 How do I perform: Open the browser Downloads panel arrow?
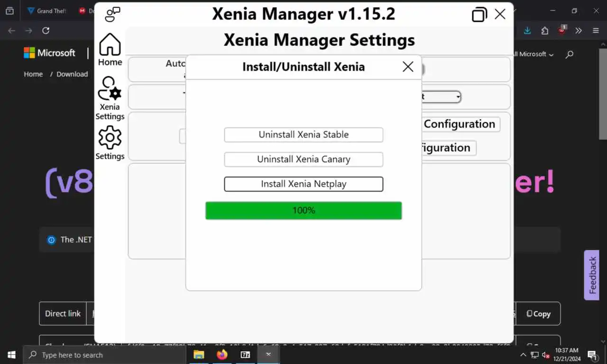pos(527,30)
